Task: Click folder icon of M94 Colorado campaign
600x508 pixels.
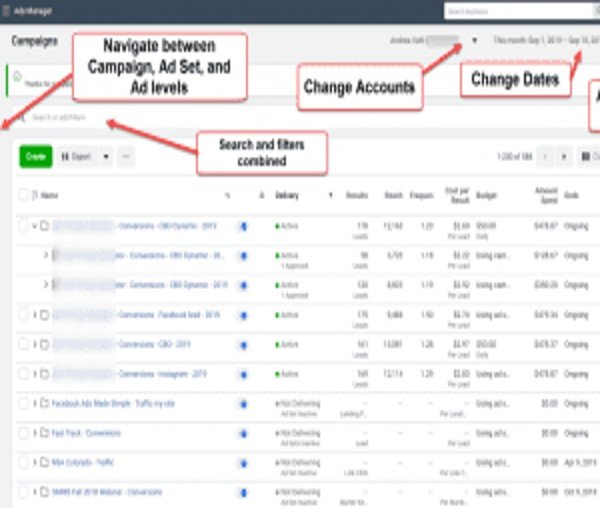Action: click(x=45, y=462)
